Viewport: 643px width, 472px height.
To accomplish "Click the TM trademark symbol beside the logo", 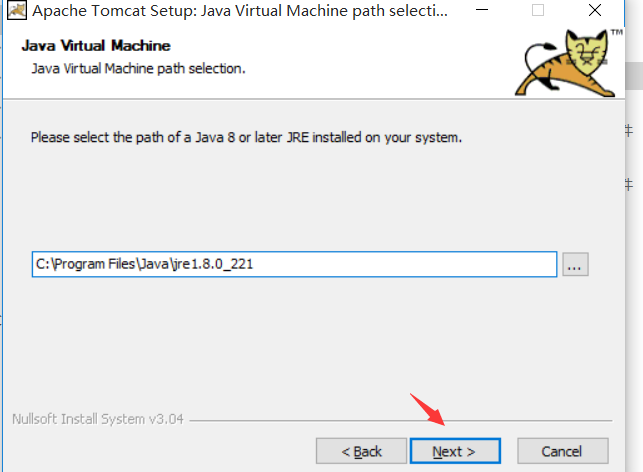I will pos(617,32).
